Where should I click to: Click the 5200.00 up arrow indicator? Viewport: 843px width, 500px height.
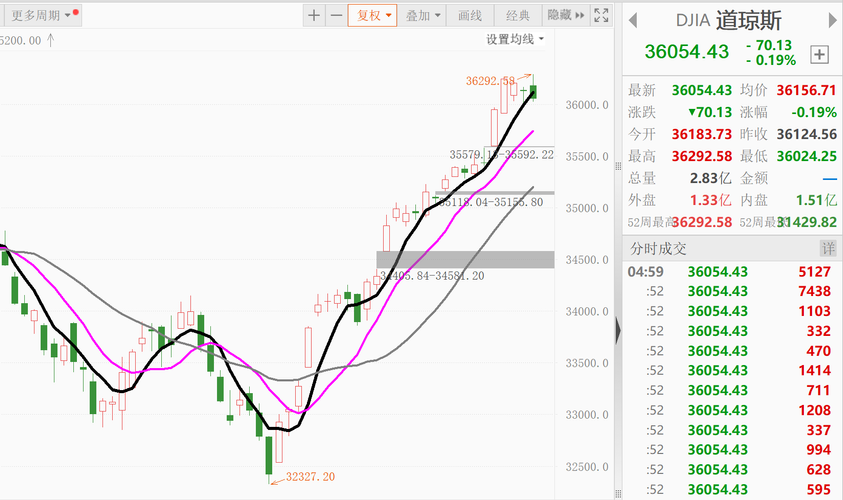coord(51,40)
